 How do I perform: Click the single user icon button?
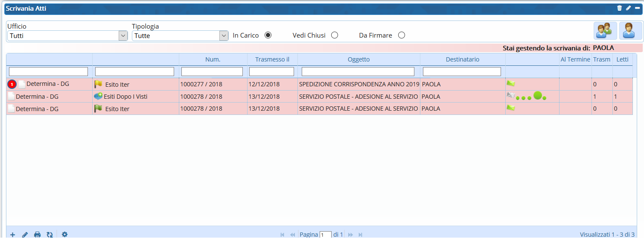coord(630,31)
